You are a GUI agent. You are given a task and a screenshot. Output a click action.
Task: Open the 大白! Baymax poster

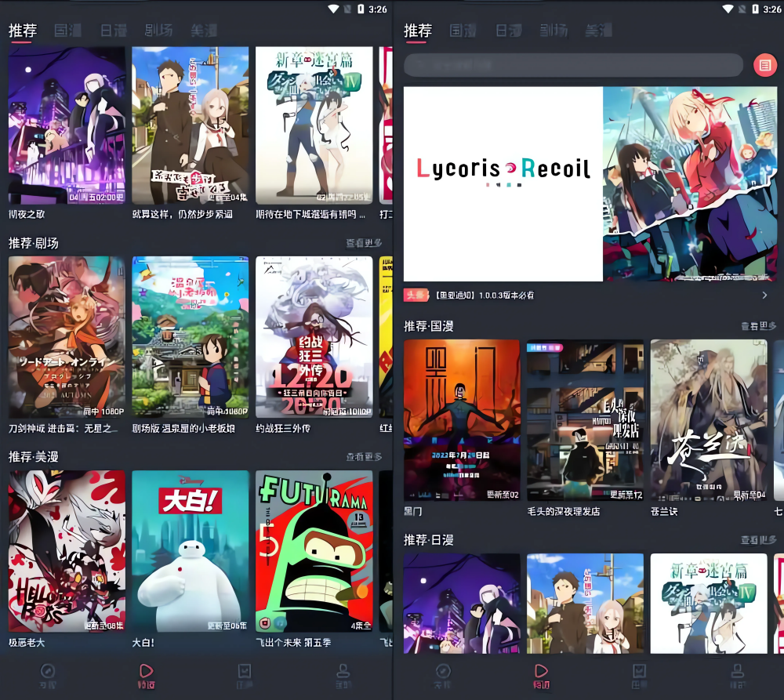(x=191, y=552)
